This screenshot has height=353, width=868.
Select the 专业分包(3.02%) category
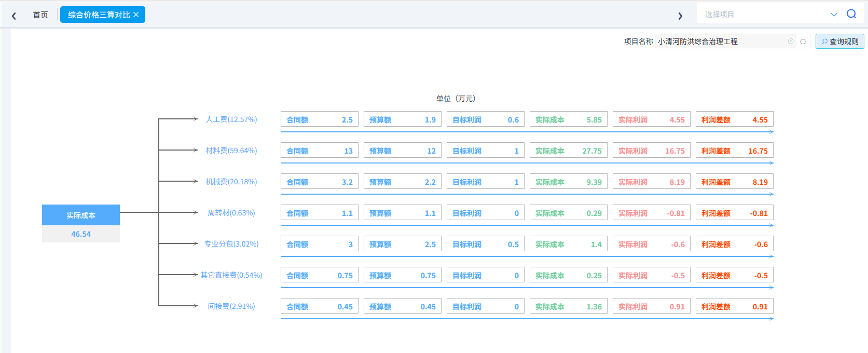point(231,244)
